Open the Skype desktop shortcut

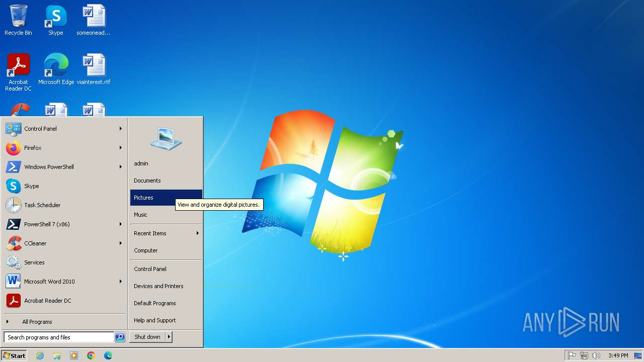56,20
